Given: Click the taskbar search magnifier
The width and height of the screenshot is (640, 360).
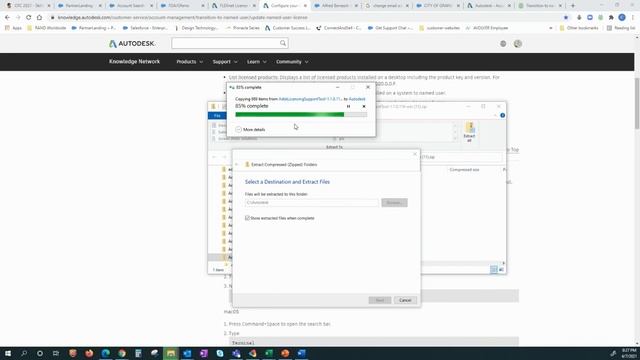Looking at the screenshot, I should point(24,353).
